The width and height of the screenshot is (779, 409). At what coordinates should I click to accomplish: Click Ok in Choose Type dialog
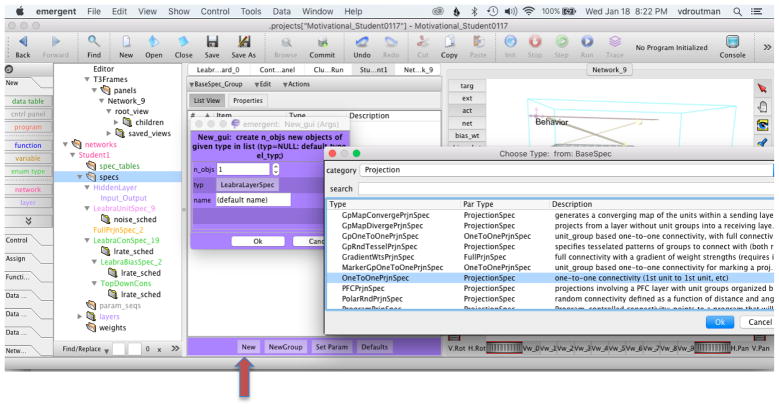coord(719,322)
